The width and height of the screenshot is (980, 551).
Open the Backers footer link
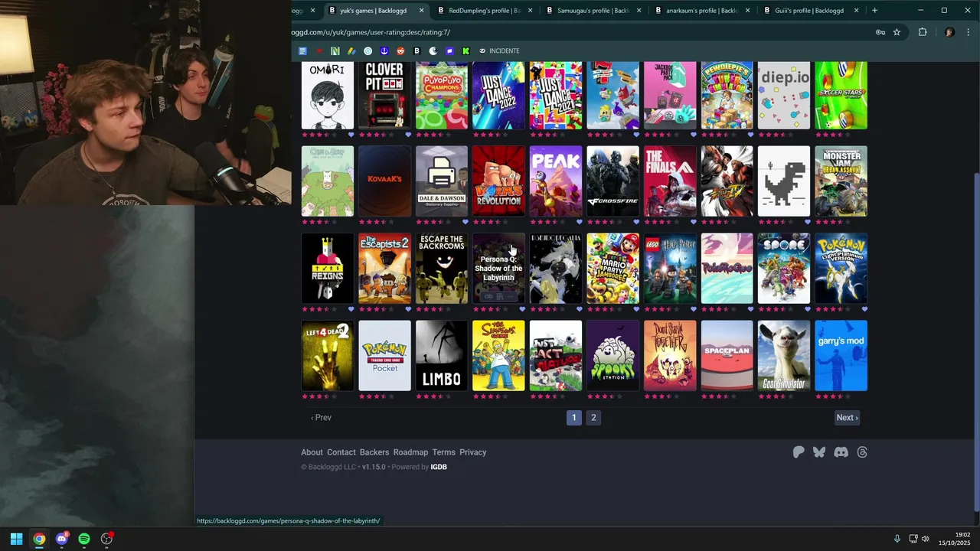[x=374, y=452]
